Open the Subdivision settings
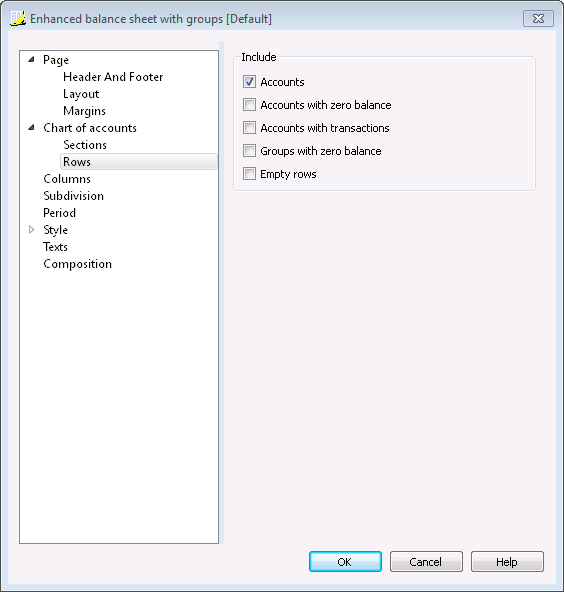Image resolution: width=564 pixels, height=592 pixels. (x=73, y=196)
